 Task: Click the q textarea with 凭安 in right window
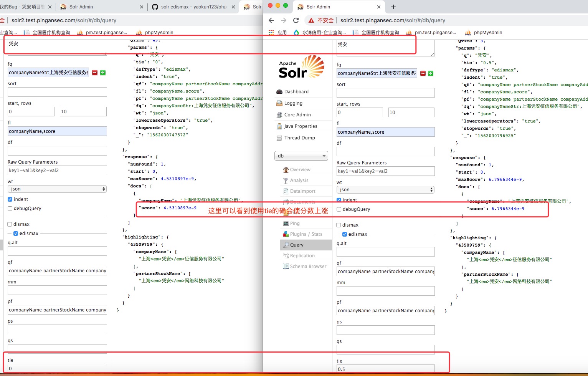click(385, 48)
